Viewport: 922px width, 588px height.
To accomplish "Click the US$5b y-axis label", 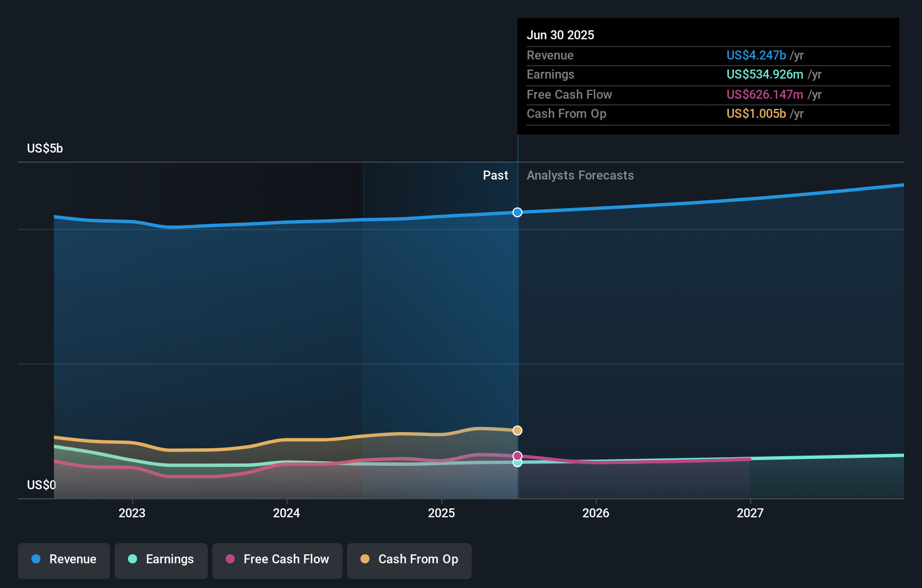I will point(45,148).
